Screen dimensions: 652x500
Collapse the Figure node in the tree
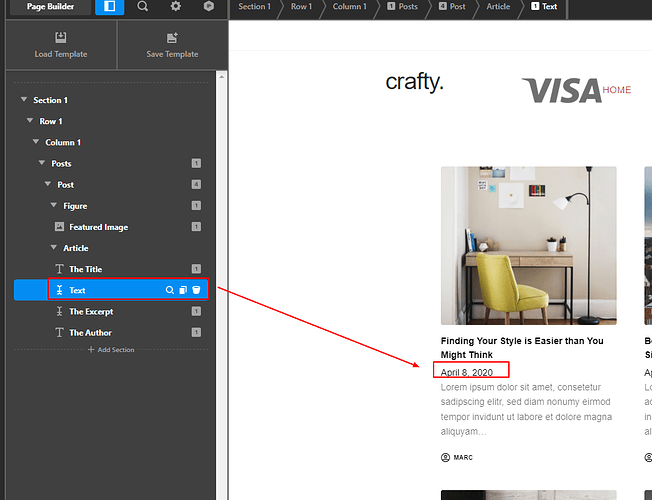pos(54,206)
